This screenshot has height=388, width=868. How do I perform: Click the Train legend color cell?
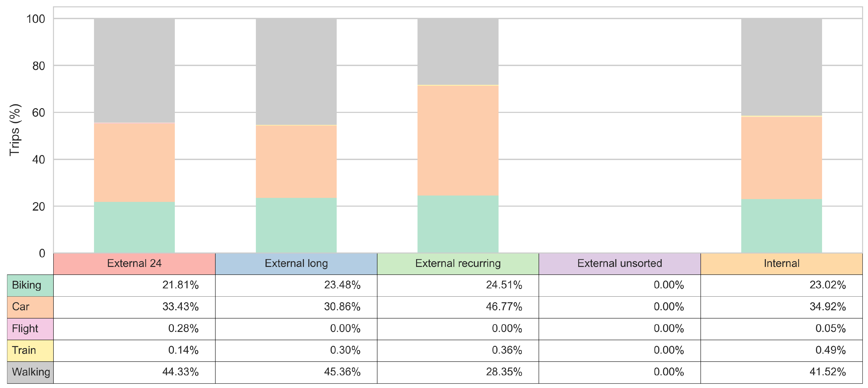click(x=30, y=350)
